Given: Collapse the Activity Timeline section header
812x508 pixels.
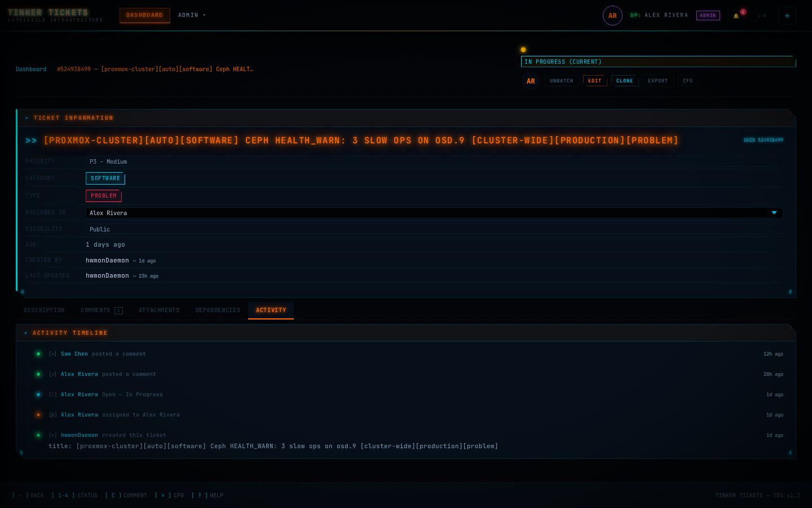Looking at the screenshot, I should click(x=406, y=333).
